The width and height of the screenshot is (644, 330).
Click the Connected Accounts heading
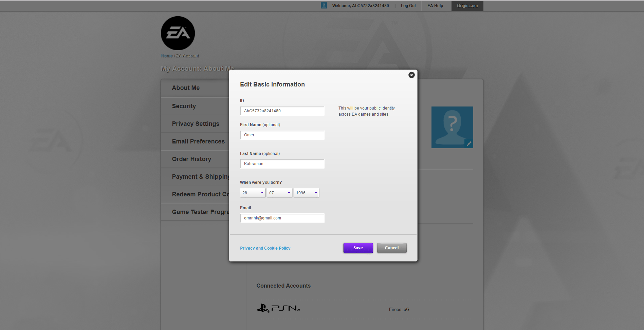pos(283,286)
